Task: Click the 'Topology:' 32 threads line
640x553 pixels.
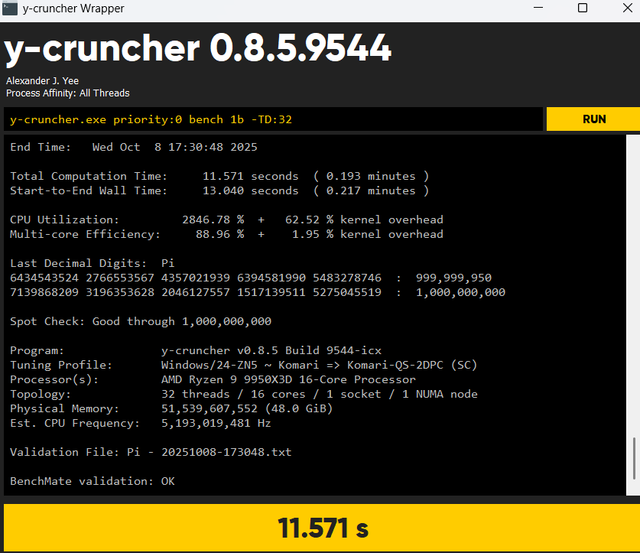Action: tap(244, 394)
